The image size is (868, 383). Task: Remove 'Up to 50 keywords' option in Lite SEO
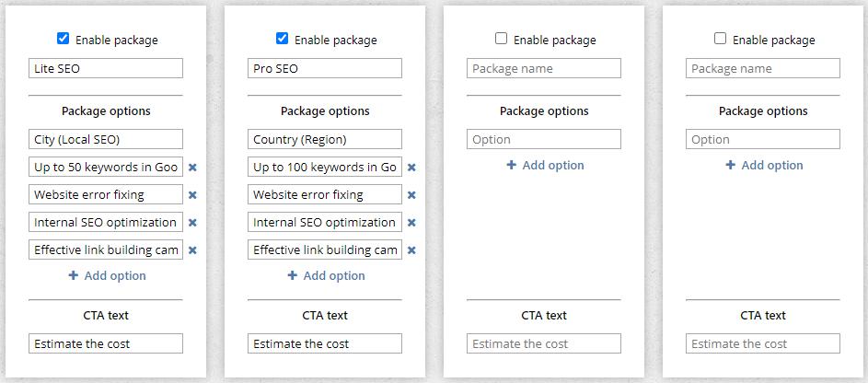(192, 168)
